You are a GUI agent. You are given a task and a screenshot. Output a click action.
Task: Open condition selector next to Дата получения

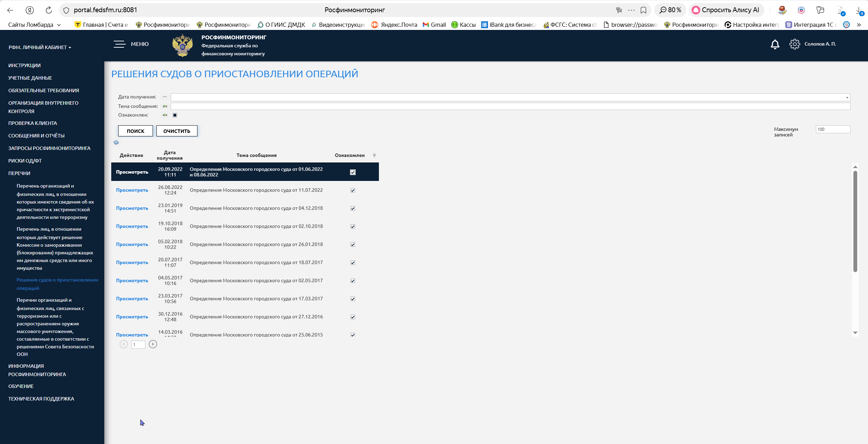click(165, 97)
